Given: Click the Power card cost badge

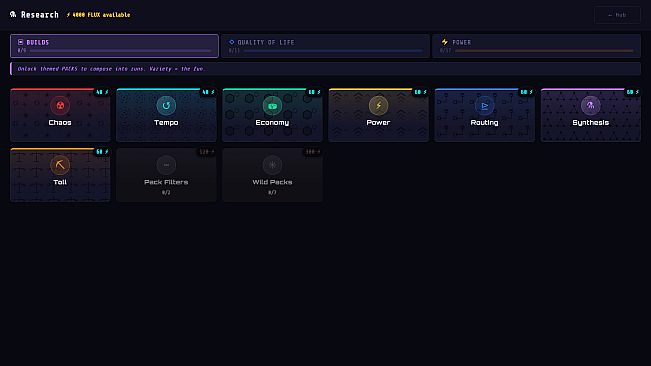Looking at the screenshot, I should tap(420, 92).
